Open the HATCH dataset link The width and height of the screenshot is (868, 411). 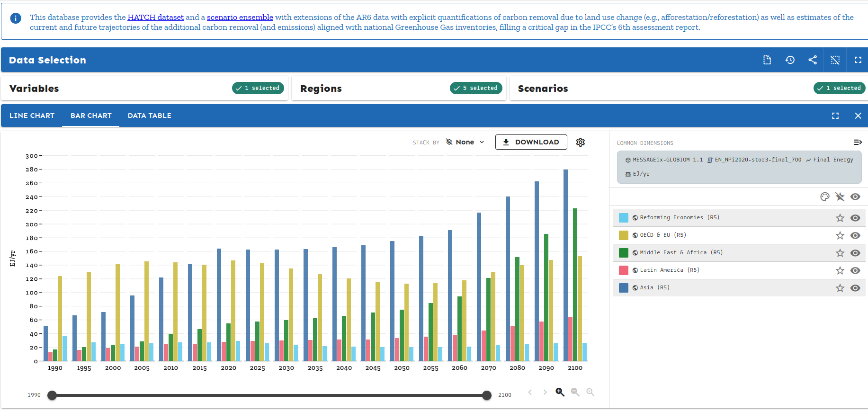click(155, 18)
